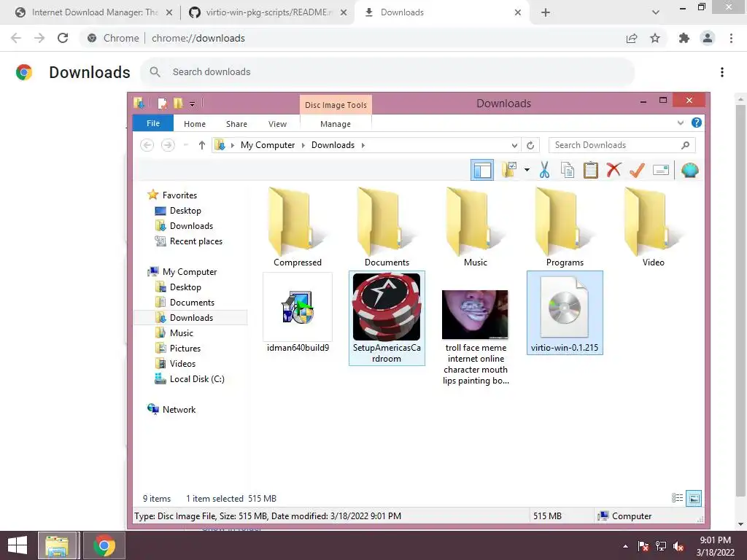The image size is (747, 560).
Task: Open Customize Quick Access Toolbar dropdown
Action: pos(192,104)
